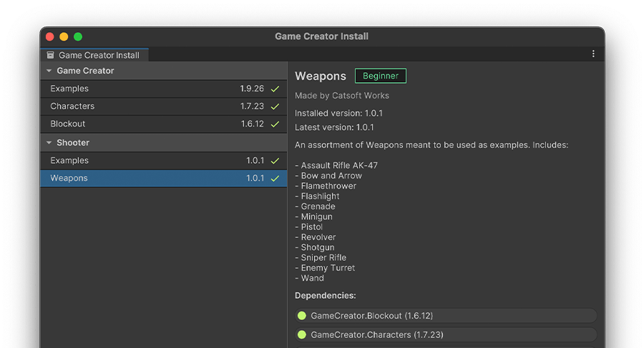Viewport: 644px width, 348px height.
Task: Click the checkmark on the Blockout row
Action: (x=275, y=124)
